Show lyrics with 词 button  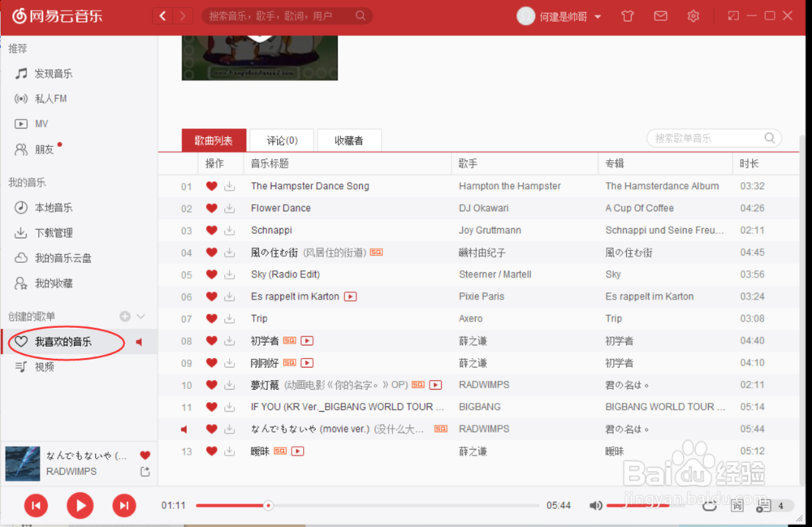pyautogui.click(x=737, y=506)
